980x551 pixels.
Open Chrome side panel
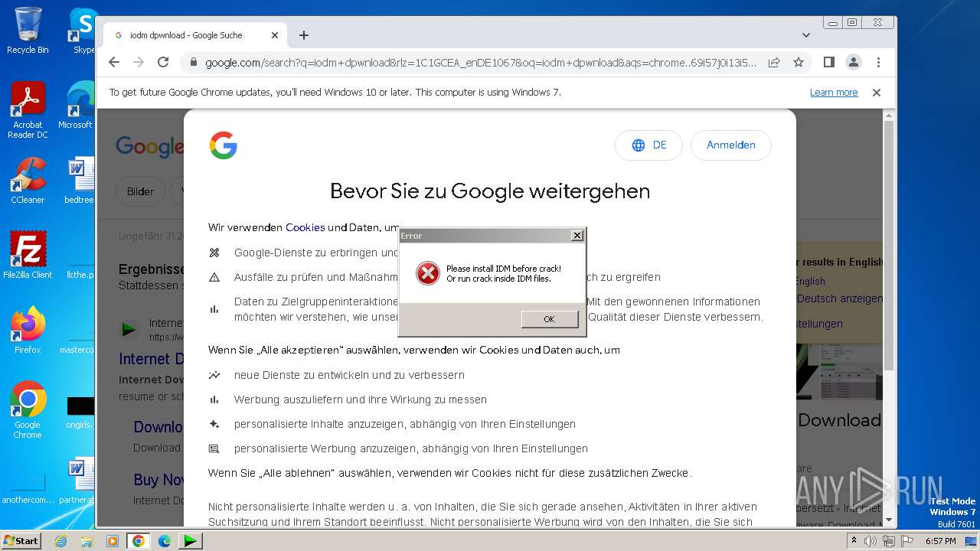point(828,62)
